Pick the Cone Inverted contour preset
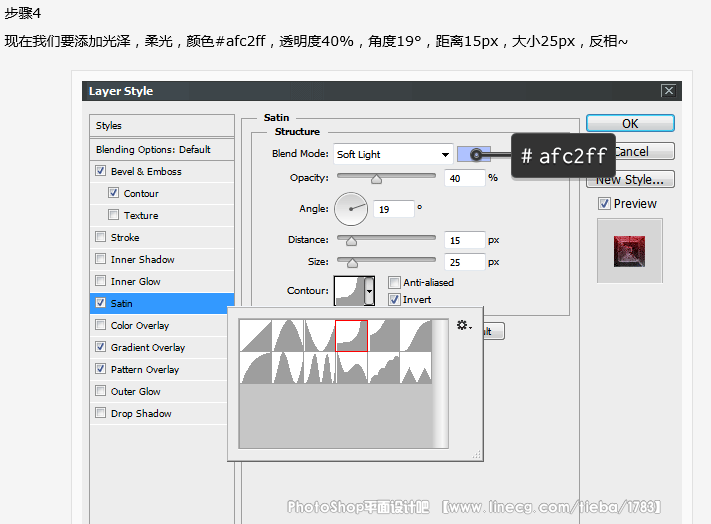The image size is (711, 524). (x=320, y=335)
